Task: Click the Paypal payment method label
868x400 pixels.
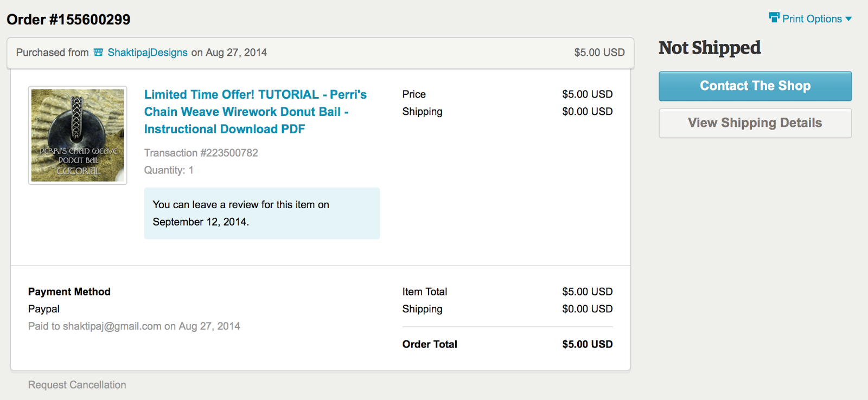Action: pyautogui.click(x=44, y=309)
